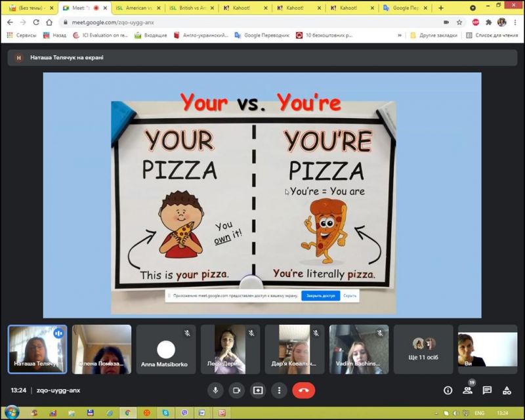Open '10 безкоштовних р...' bookmark
This screenshot has width=525, height=420.
tap(324, 35)
